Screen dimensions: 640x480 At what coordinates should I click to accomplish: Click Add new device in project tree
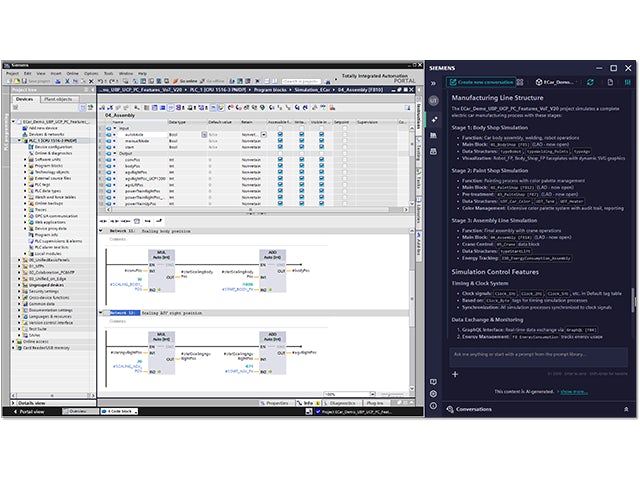[44, 128]
